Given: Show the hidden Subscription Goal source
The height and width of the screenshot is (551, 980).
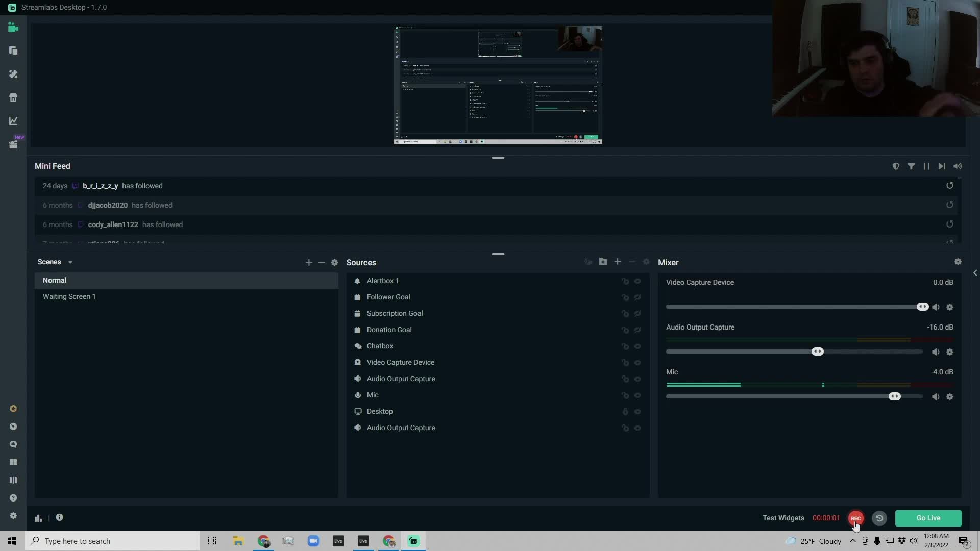Looking at the screenshot, I should 638,314.
